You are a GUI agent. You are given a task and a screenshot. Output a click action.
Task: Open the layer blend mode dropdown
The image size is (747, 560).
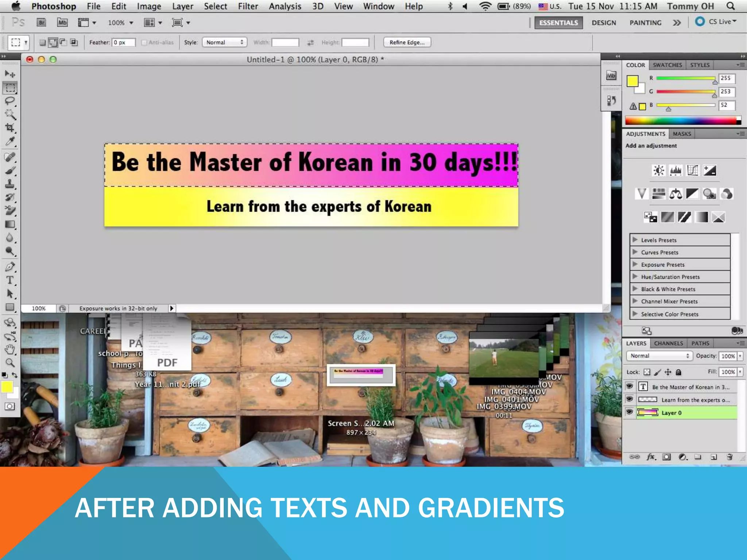tap(659, 356)
